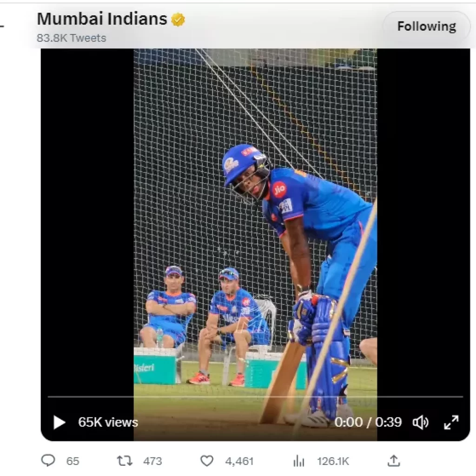This screenshot has width=476, height=476.
Task: Click the batsman in the video frame
Action: point(307,232)
